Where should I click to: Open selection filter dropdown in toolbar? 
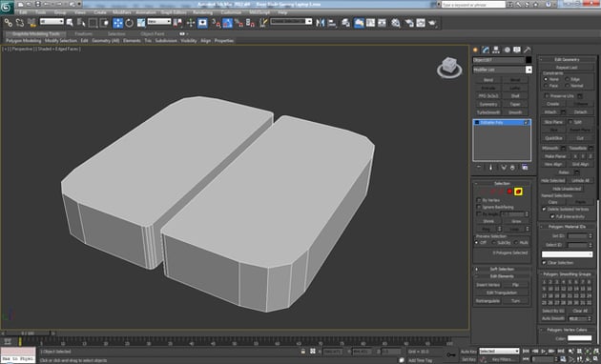click(52, 22)
